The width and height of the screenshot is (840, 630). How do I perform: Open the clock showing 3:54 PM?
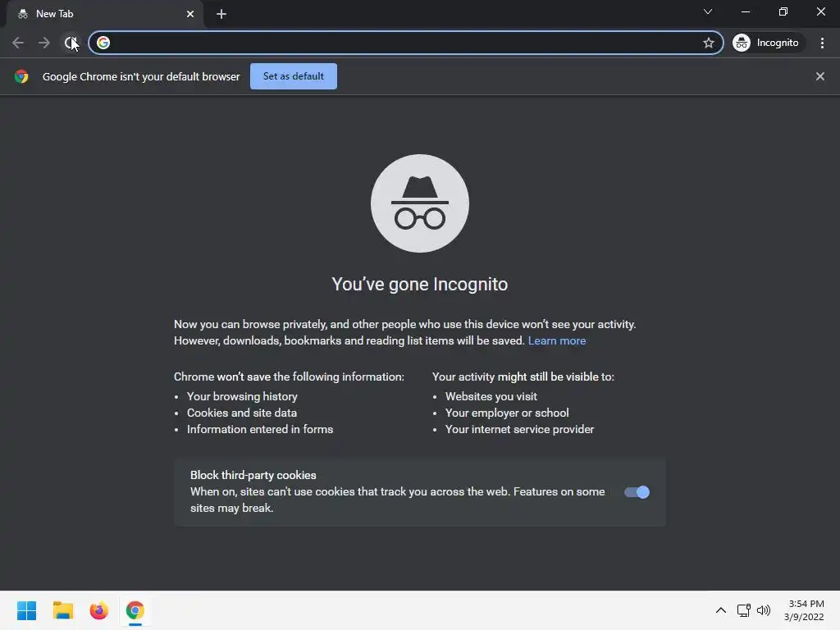804,610
